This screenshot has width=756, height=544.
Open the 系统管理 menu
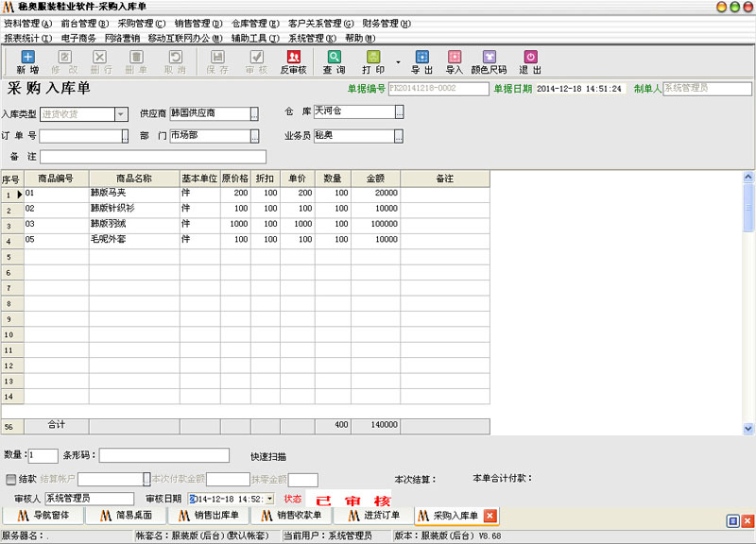pyautogui.click(x=312, y=38)
